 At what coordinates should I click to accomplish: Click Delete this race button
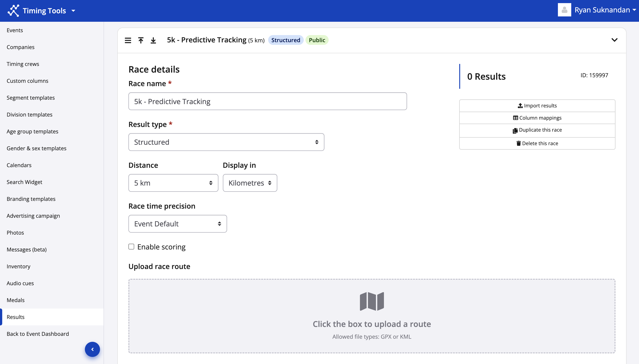click(x=537, y=143)
